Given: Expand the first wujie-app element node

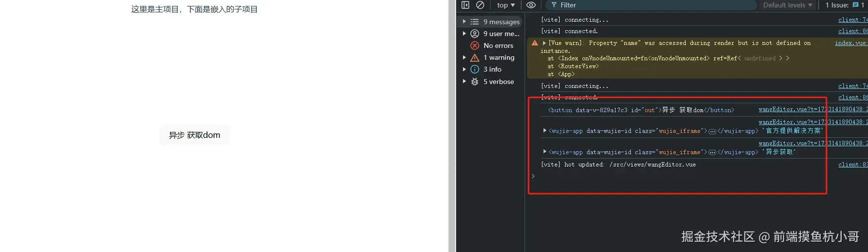Looking at the screenshot, I should tap(544, 131).
